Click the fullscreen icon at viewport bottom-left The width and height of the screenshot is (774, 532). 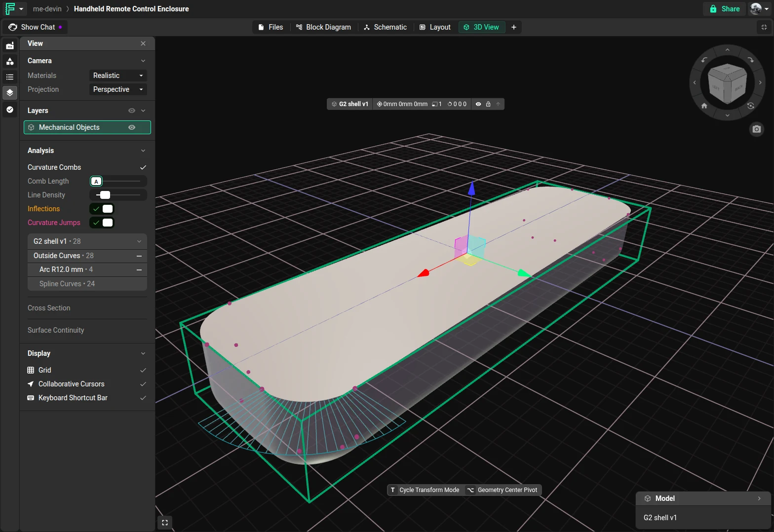click(x=165, y=523)
